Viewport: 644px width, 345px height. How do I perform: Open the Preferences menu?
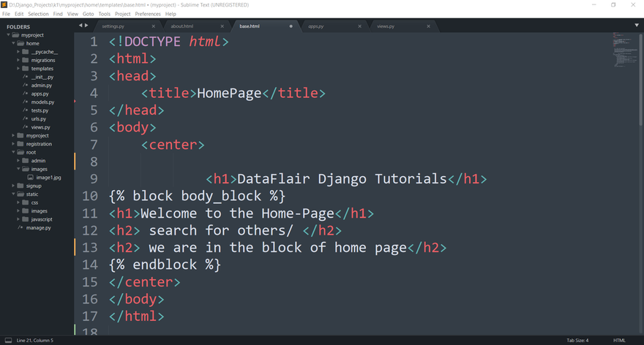(x=148, y=14)
